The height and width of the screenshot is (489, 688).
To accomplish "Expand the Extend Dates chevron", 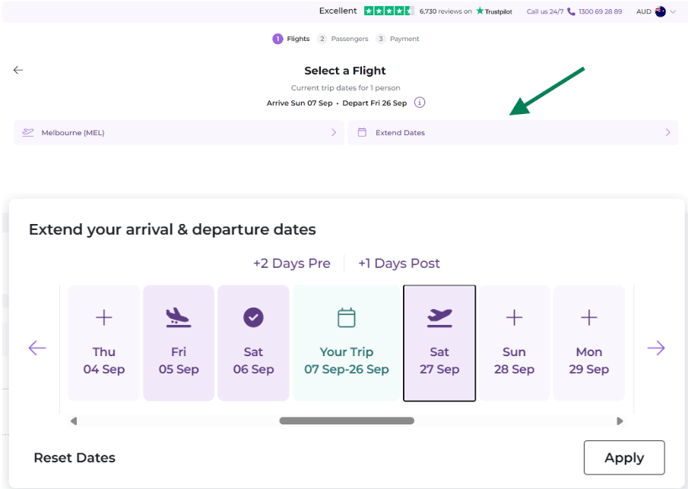I will (x=668, y=133).
